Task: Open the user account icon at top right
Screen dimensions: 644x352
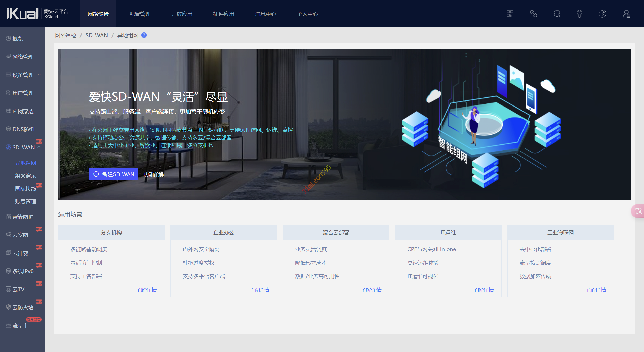Action: point(626,14)
